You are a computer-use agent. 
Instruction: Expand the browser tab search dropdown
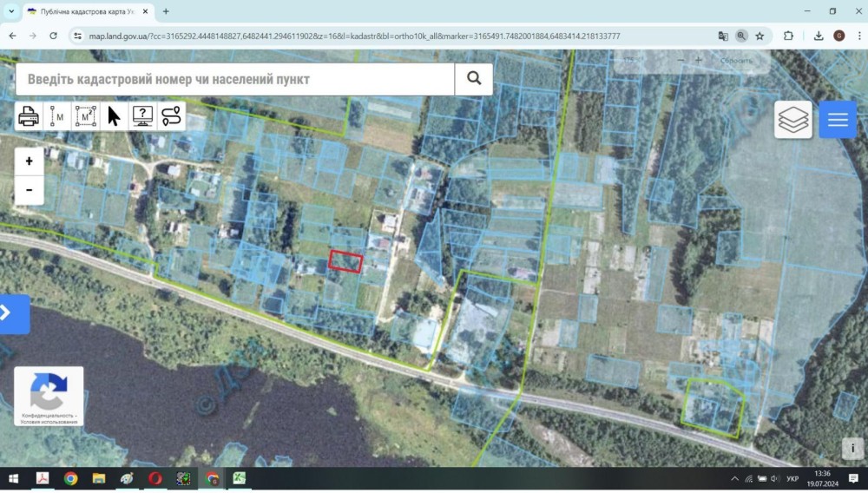click(x=11, y=11)
